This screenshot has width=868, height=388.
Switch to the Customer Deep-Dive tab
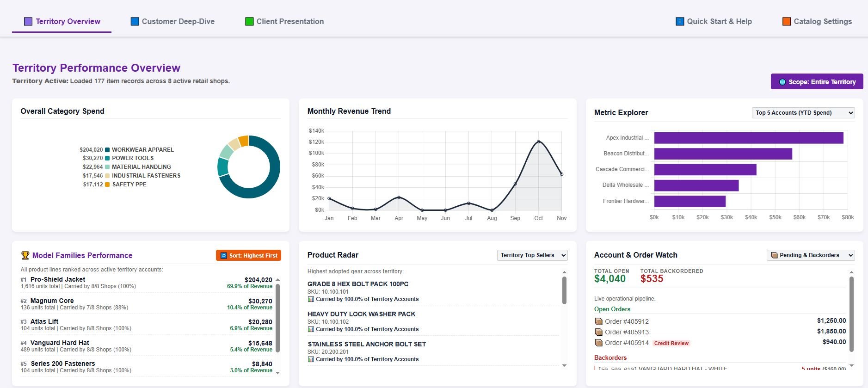pyautogui.click(x=172, y=21)
